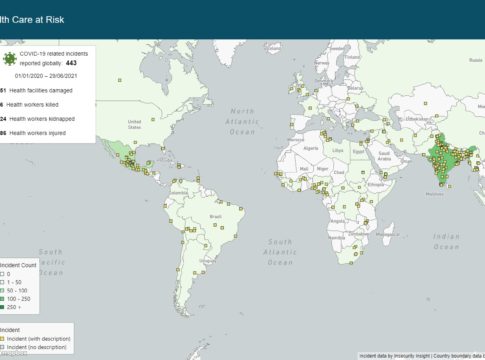
Task: Toggle Incident (with description) legend entry
Action: click(x=35, y=339)
